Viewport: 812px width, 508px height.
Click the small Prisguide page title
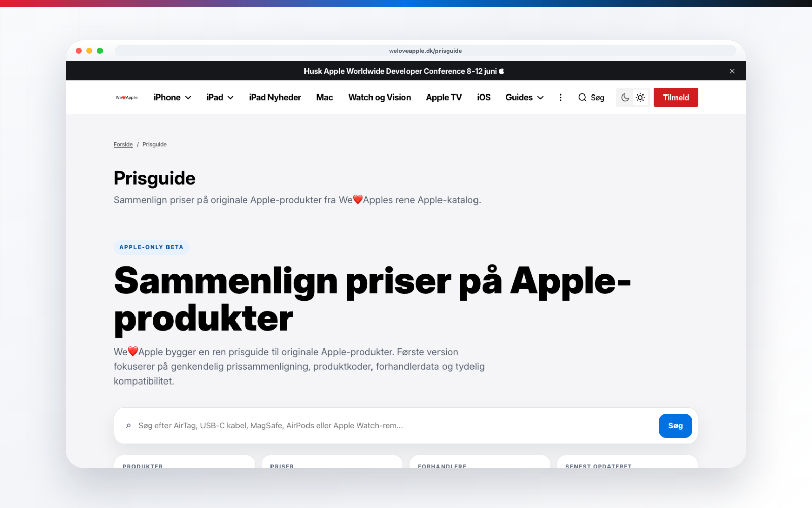pos(154,178)
